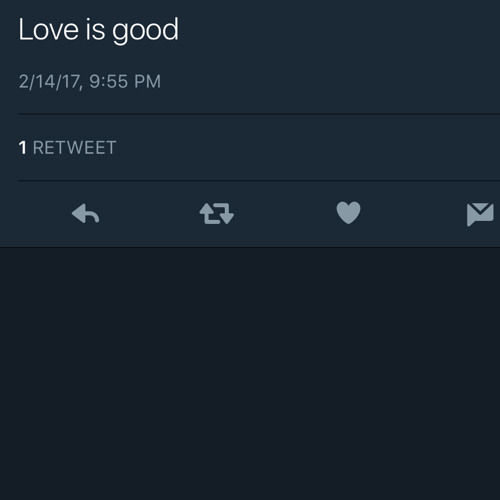Click the word 'Love' in the tweet
The image size is (500, 500).
click(x=48, y=30)
